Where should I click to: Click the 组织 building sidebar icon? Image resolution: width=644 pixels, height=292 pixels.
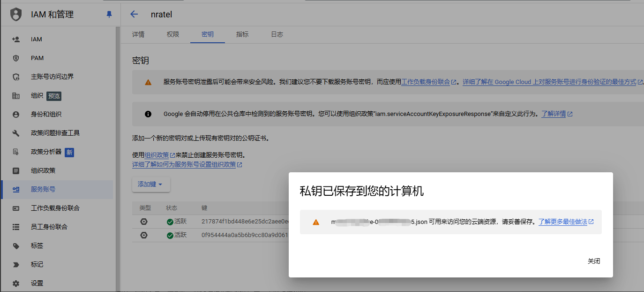tap(16, 96)
